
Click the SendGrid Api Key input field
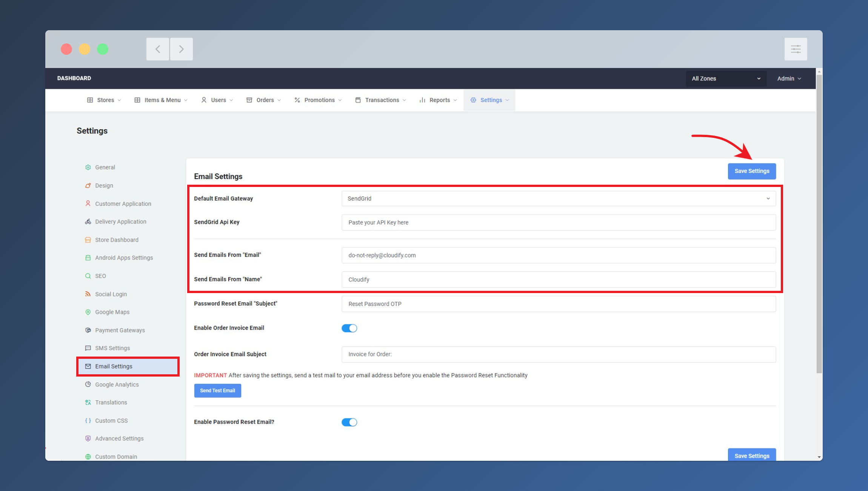click(559, 222)
